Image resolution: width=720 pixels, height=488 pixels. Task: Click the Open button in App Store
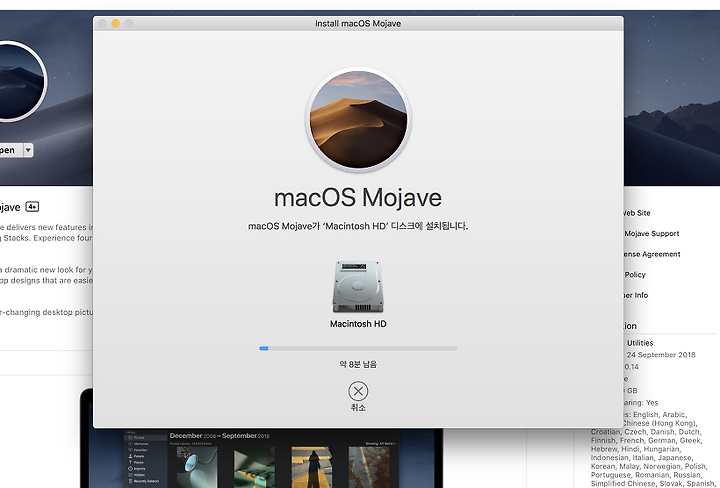point(10,150)
